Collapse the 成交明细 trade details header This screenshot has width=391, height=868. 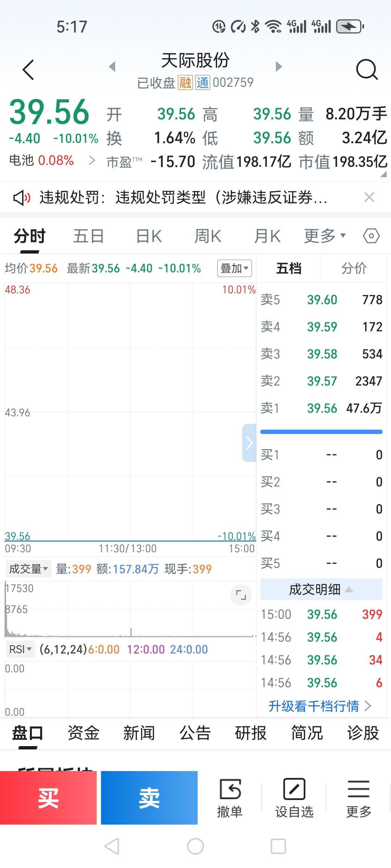[x=321, y=590]
